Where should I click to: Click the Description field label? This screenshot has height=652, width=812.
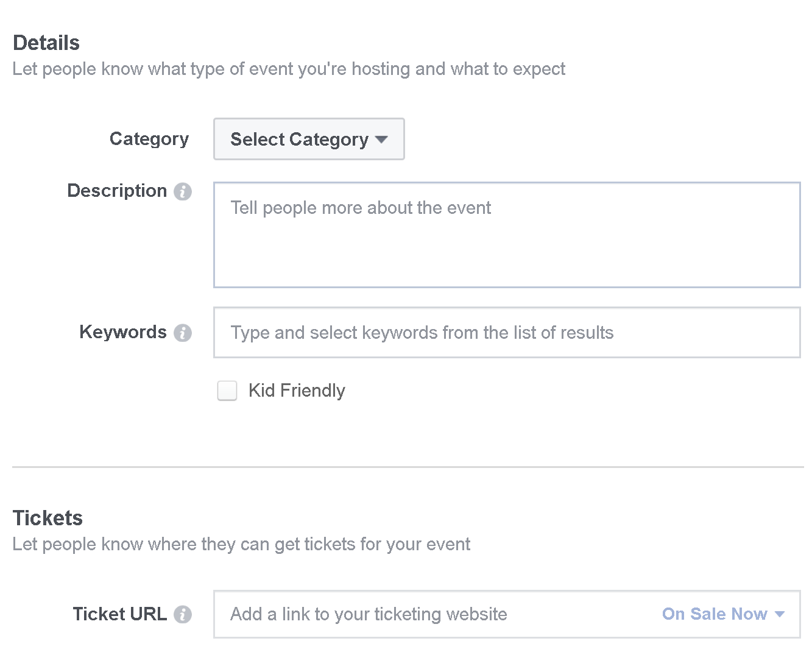point(117,191)
